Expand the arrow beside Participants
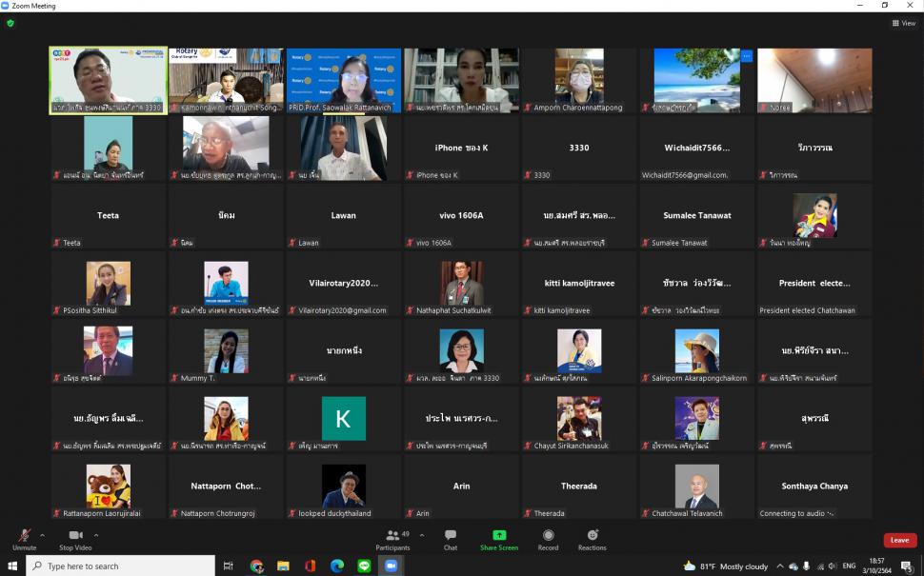924x576 pixels. [x=422, y=535]
